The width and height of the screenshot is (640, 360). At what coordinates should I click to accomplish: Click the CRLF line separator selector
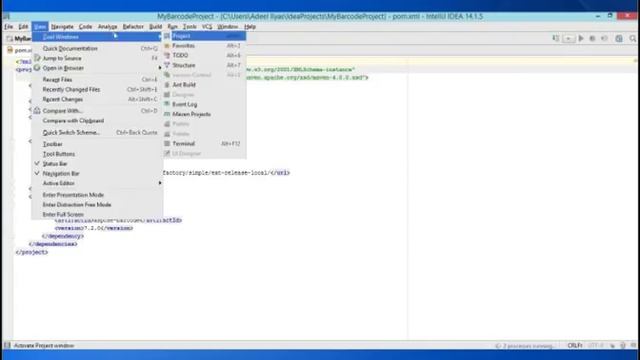(574, 345)
